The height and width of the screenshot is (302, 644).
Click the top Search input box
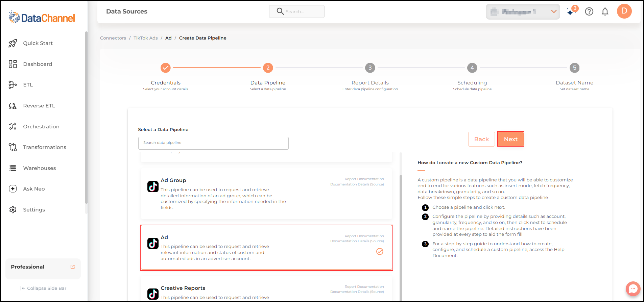pyautogui.click(x=297, y=11)
